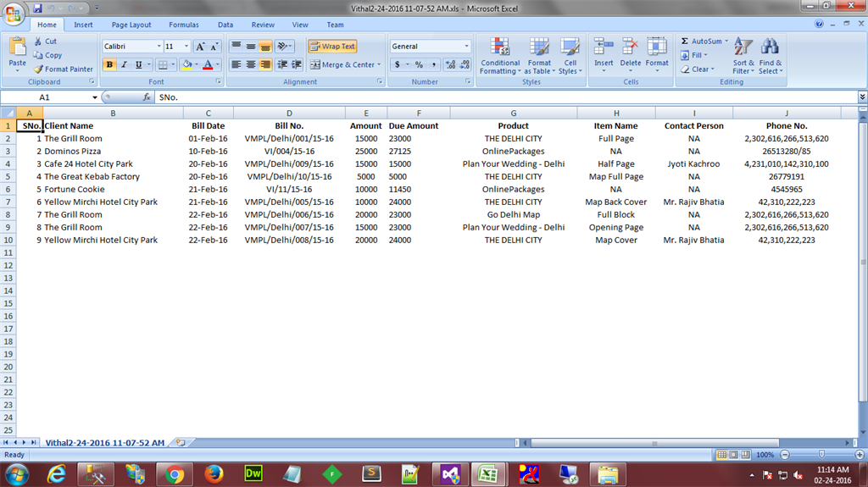This screenshot has height=487, width=868.
Task: Copy the selection with Copy button
Action: [x=47, y=55]
